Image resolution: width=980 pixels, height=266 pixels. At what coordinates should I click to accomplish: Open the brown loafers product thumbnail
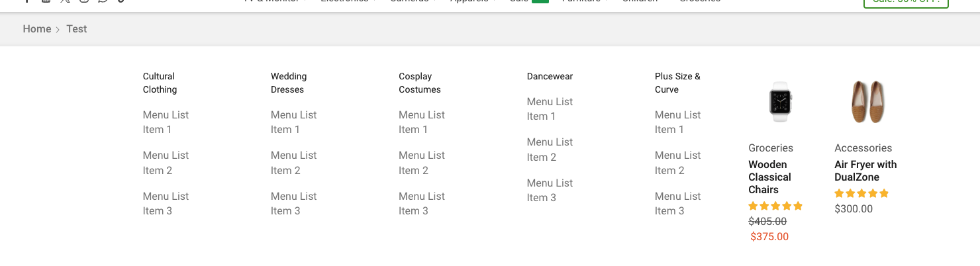tap(867, 102)
